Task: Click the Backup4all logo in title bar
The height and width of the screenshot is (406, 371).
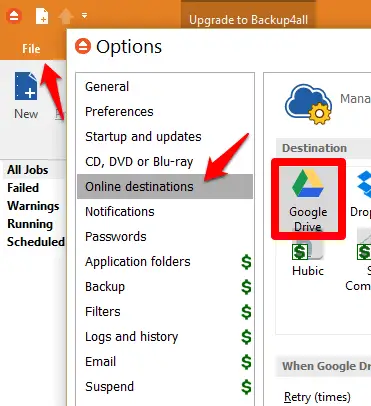Action: point(14,16)
